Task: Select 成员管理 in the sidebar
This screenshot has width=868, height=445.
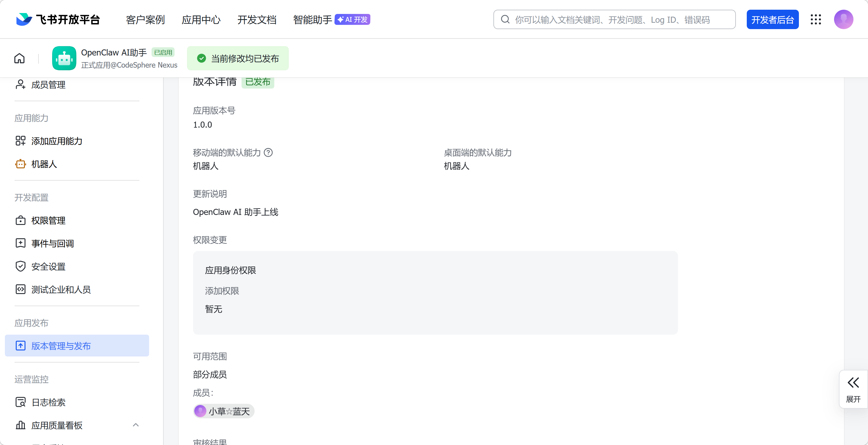Action: [48, 85]
